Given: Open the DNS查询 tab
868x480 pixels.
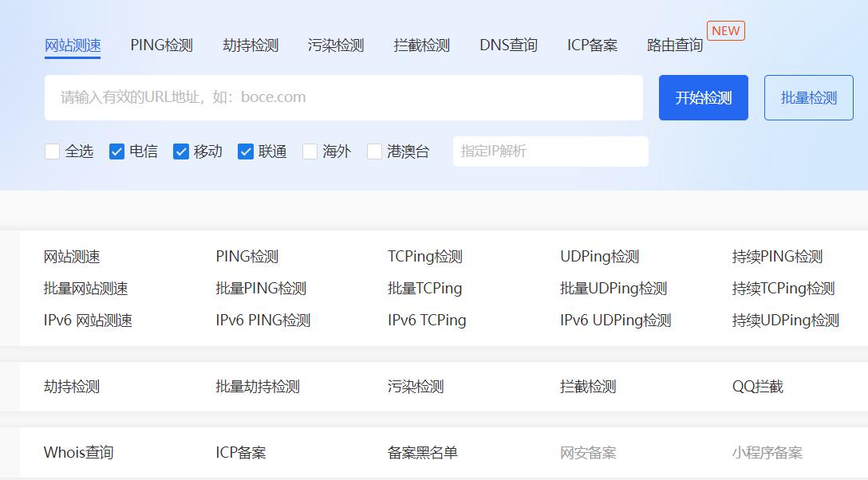Looking at the screenshot, I should click(508, 45).
